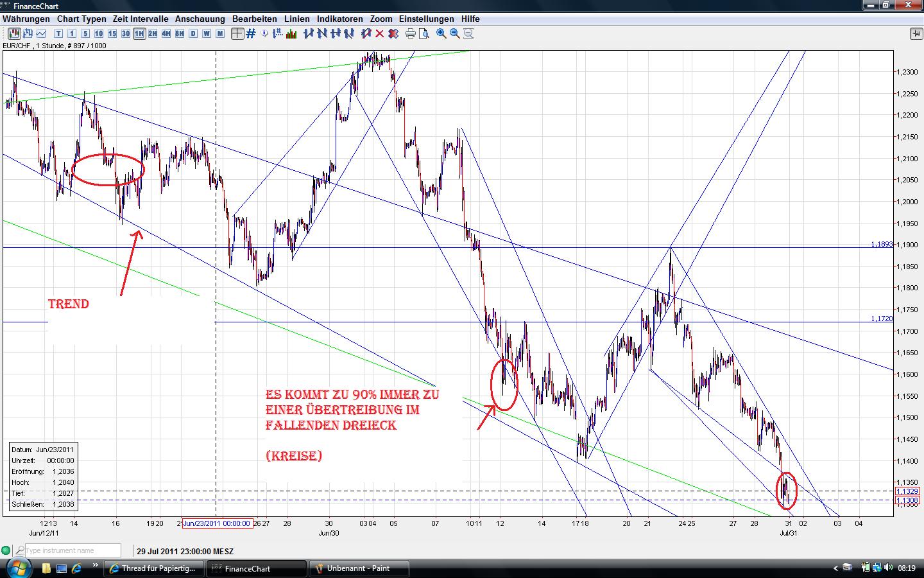This screenshot has height=578, width=924.
Task: Toggle the crosshair cursor tool
Action: click(237, 33)
